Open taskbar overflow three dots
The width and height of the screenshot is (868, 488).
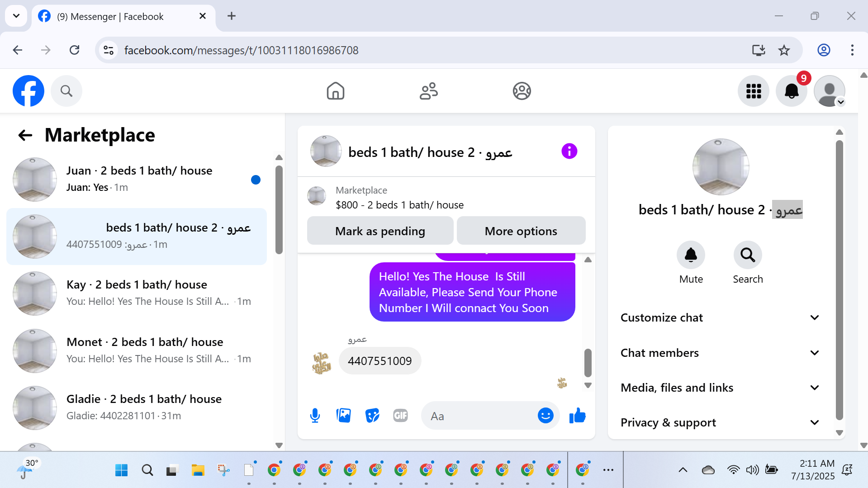[x=608, y=470]
